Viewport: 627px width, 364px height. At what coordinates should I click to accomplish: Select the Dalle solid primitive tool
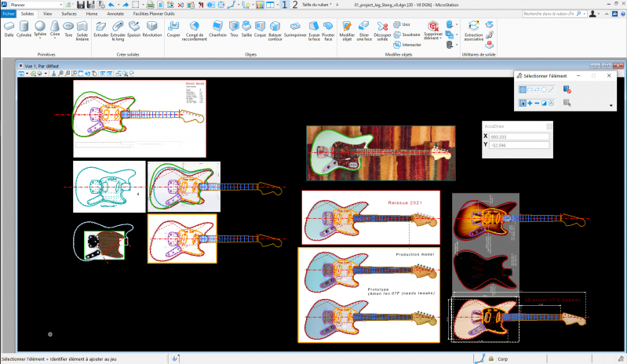pos(9,28)
